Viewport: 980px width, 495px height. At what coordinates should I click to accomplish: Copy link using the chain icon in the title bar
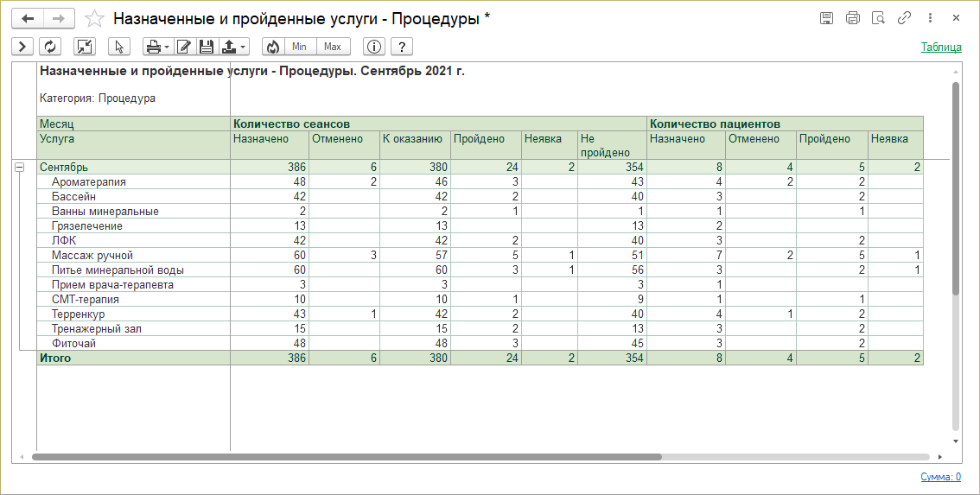904,18
